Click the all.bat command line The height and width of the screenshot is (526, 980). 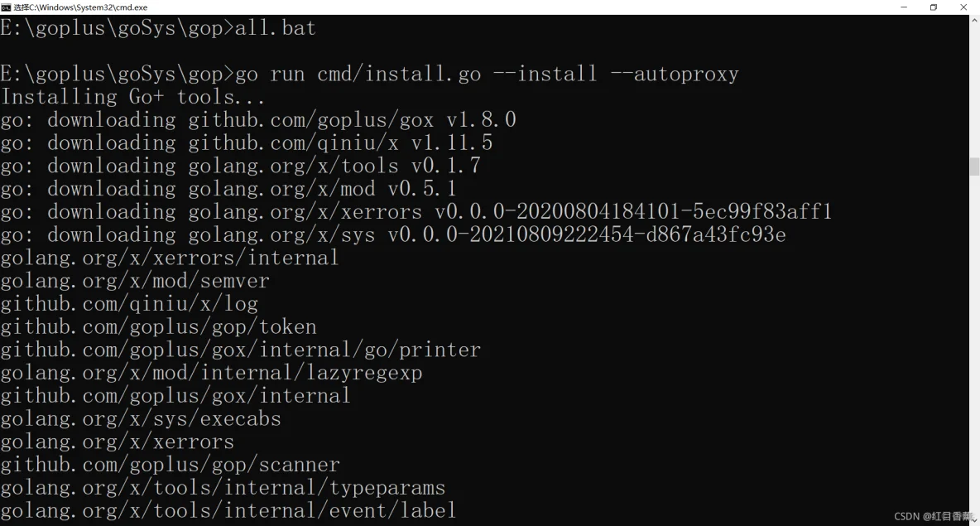[158, 28]
